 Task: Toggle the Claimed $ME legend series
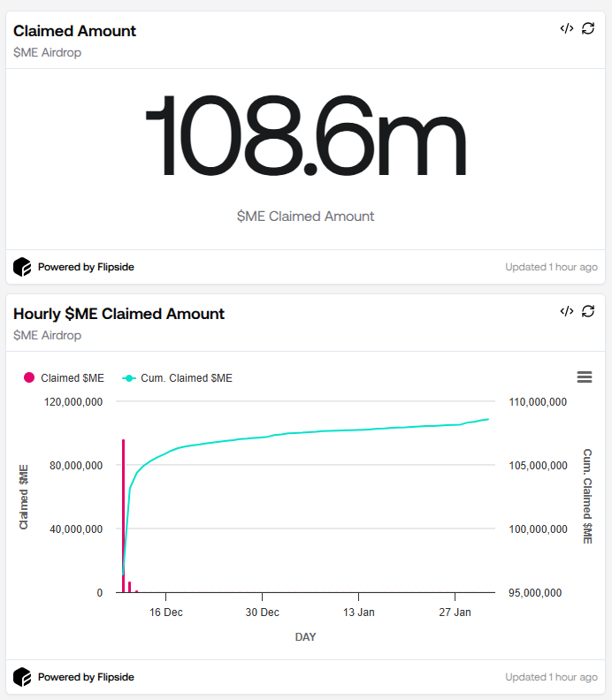(x=73, y=378)
